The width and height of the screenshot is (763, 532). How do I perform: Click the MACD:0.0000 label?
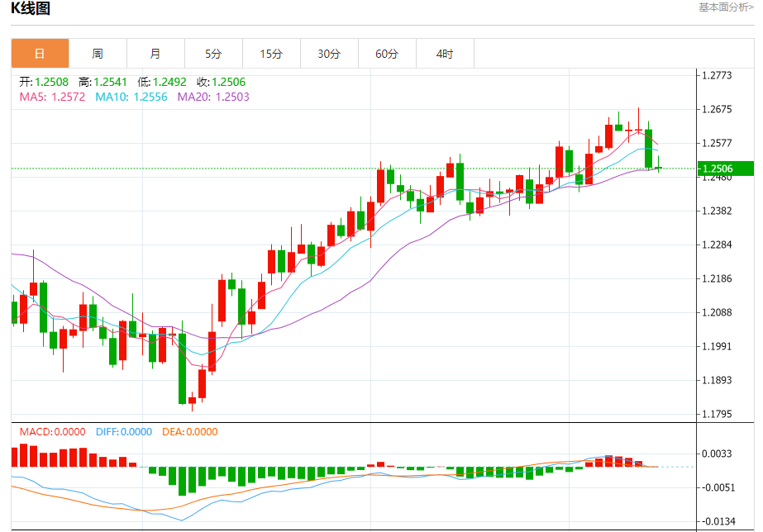[53, 432]
